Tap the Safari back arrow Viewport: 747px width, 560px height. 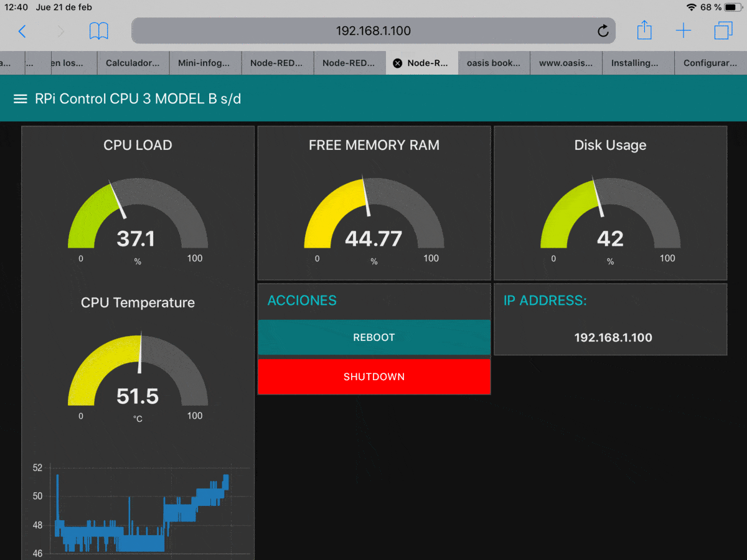pos(22,31)
